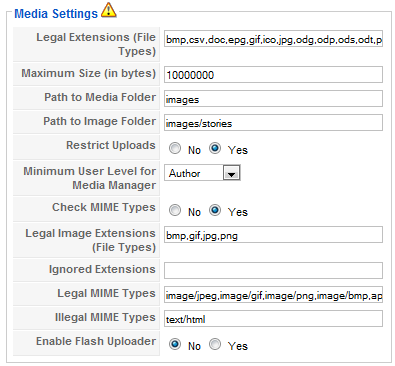Click the empty Ignored Extensions field
The width and height of the screenshot is (395, 366).
[x=273, y=270]
